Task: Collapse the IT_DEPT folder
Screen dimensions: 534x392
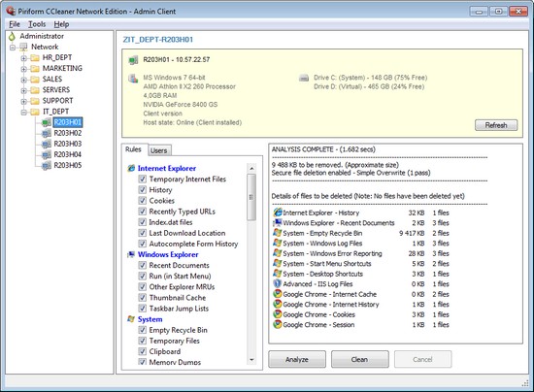Action: tap(24, 112)
